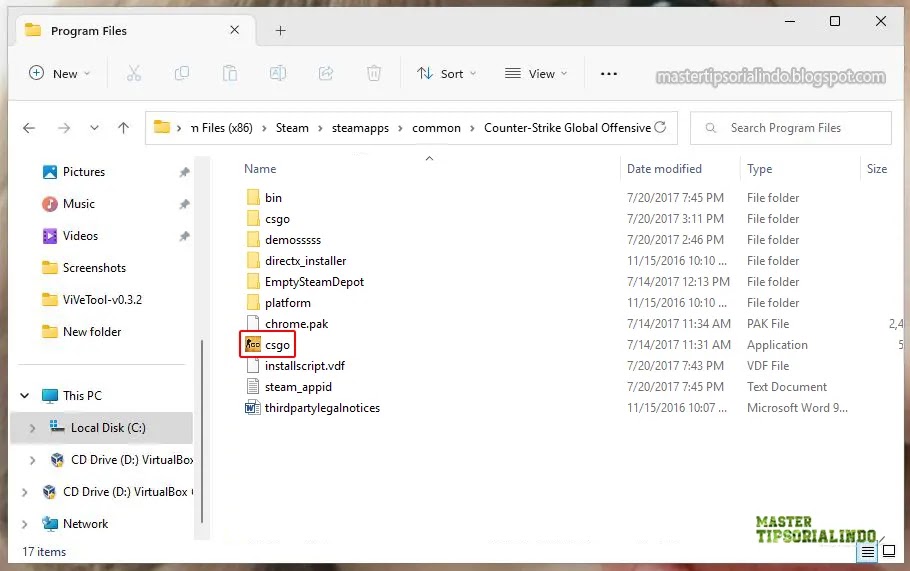Click the Copy icon in toolbar
The image size is (910, 571).
pos(182,74)
